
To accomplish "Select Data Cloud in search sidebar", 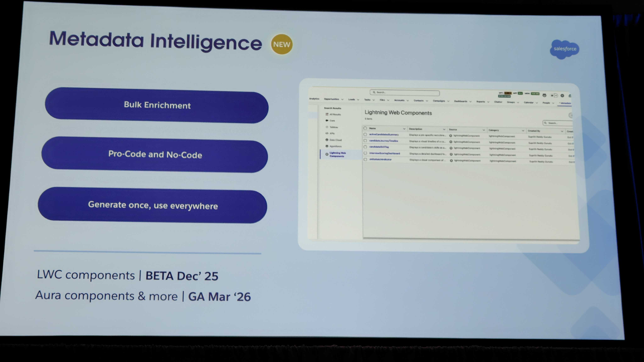I will [x=335, y=140].
